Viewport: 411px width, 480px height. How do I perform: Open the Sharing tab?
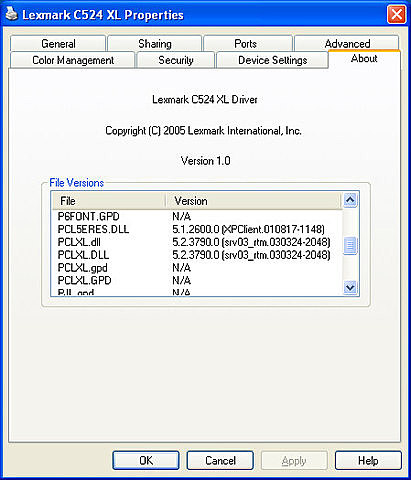pos(155,44)
